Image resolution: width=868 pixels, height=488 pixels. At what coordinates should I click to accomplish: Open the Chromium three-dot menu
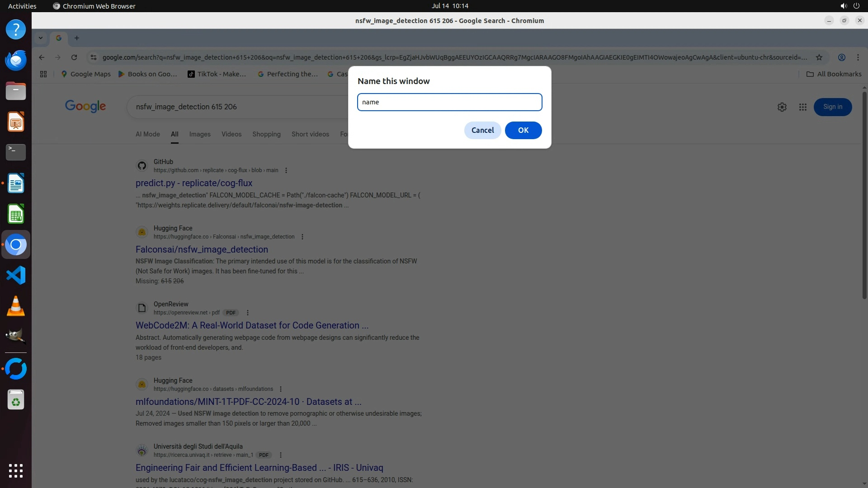tap(858, 57)
